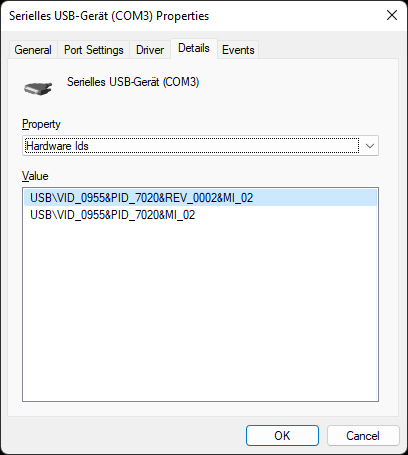Dismiss the dialog via Cancel
The width and height of the screenshot is (408, 455).
tap(363, 435)
